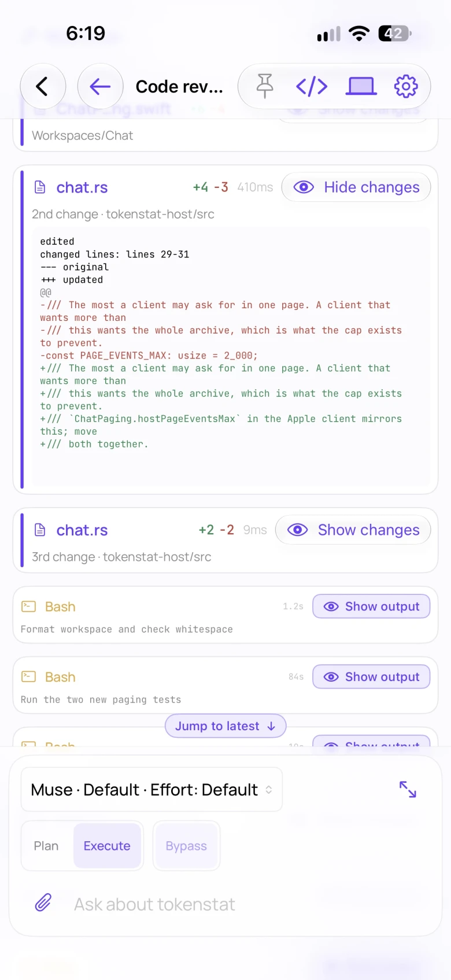
Task: Tap the back chevron button
Action: point(42,87)
